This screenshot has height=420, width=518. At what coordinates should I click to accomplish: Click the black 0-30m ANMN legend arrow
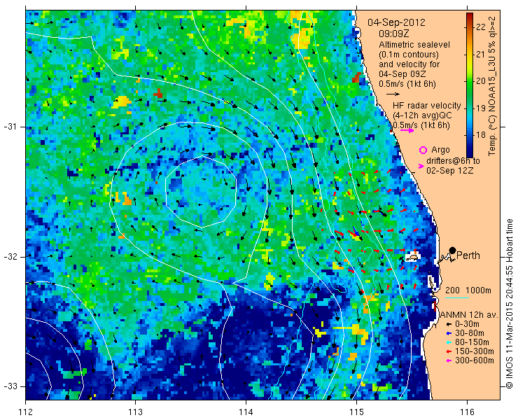(x=449, y=325)
